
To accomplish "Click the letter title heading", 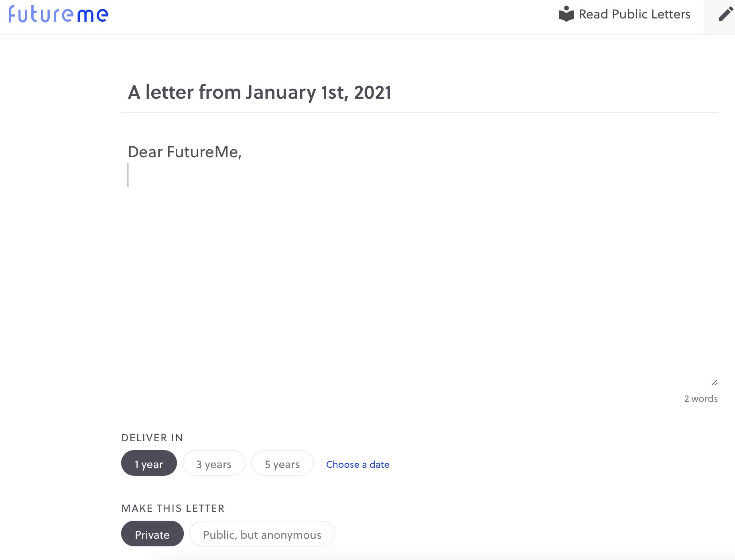I will pos(260,92).
